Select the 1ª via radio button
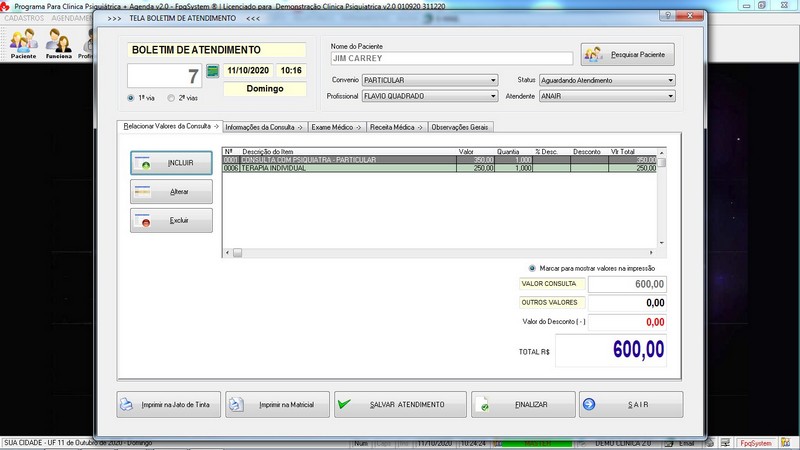The image size is (800, 450). tap(132, 98)
